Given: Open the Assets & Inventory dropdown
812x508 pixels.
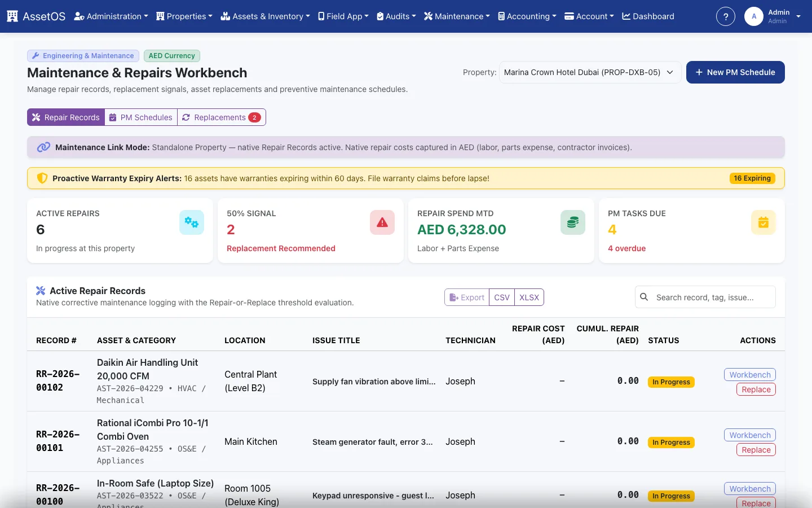Looking at the screenshot, I should [x=265, y=16].
